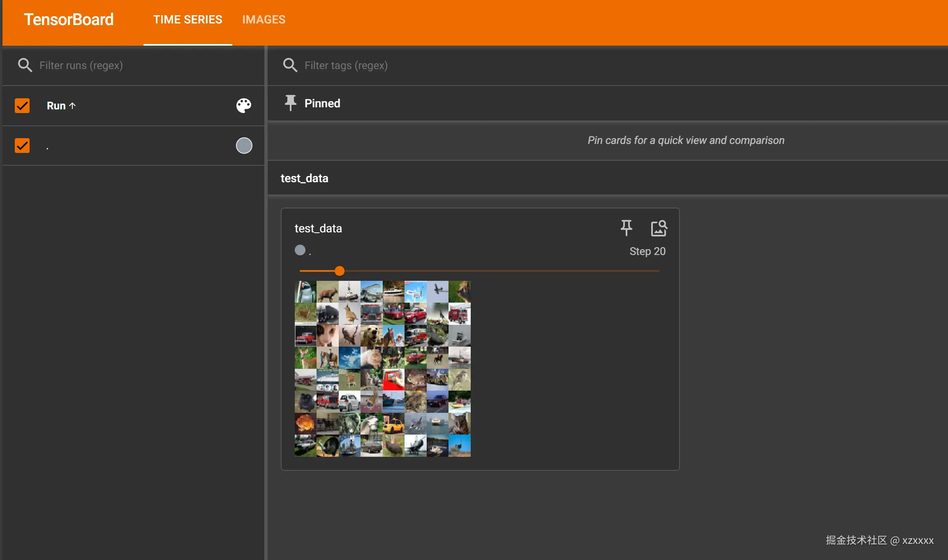Click the gray run dot in test_data card
Viewport: 948px width, 560px height.
[300, 250]
